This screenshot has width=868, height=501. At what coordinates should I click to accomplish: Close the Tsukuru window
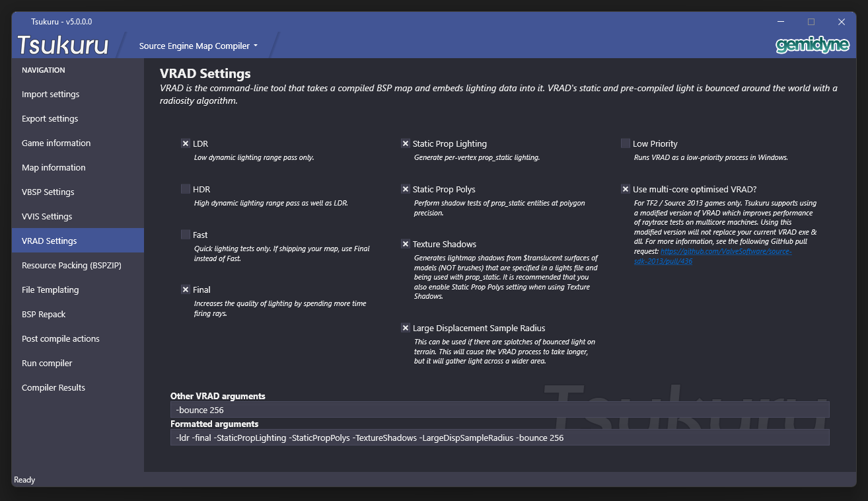[x=842, y=22]
